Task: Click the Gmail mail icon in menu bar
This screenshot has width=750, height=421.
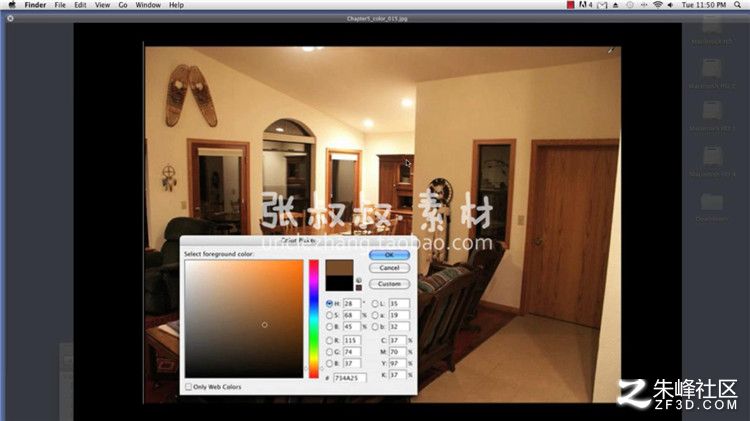Action: pos(602,5)
